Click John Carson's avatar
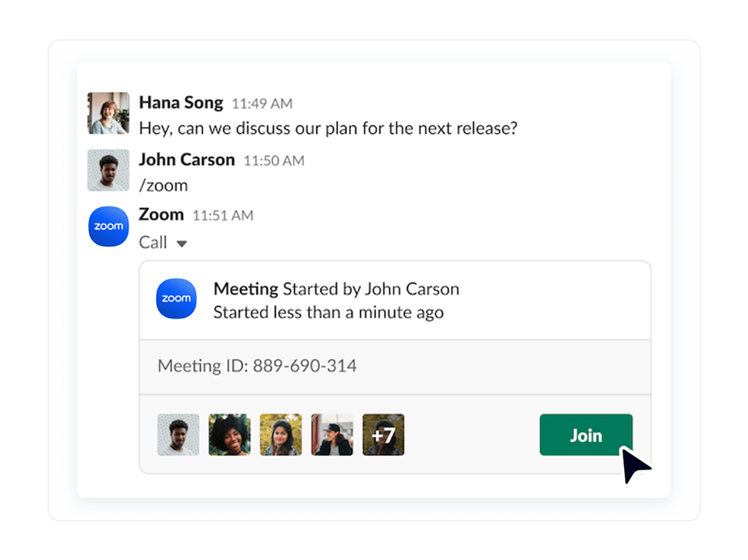 108,170
